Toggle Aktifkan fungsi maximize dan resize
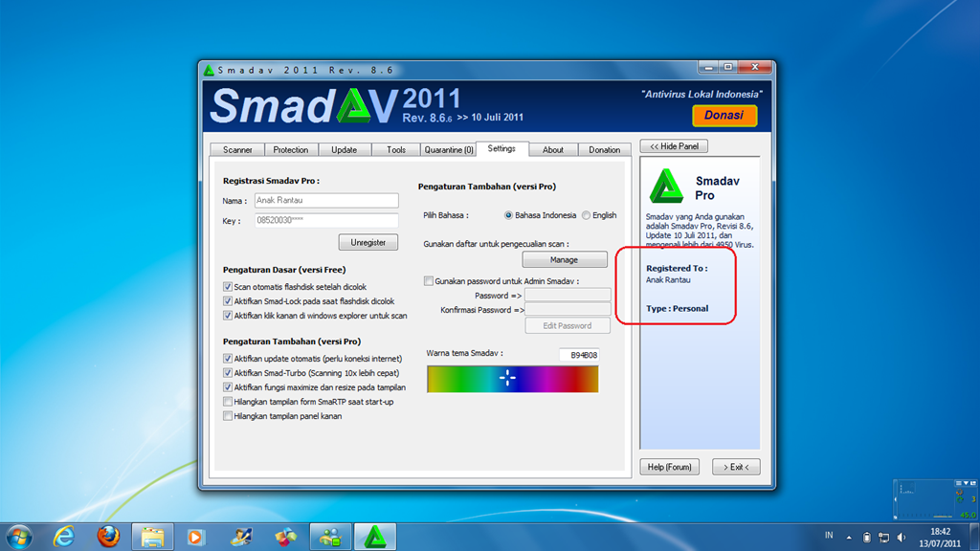Image resolution: width=980 pixels, height=551 pixels. pos(228,387)
